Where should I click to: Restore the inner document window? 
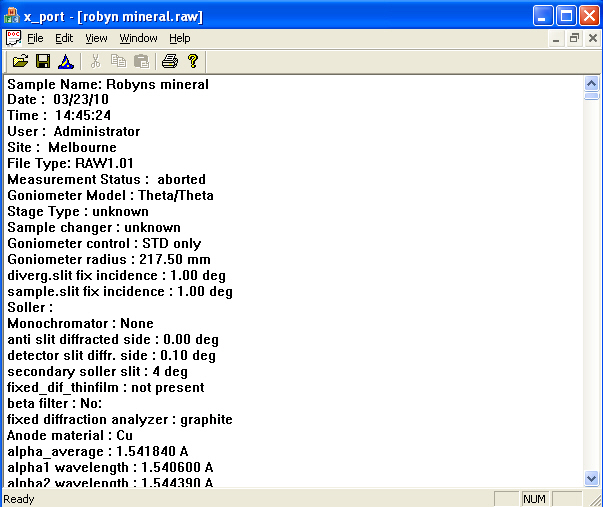pos(575,38)
